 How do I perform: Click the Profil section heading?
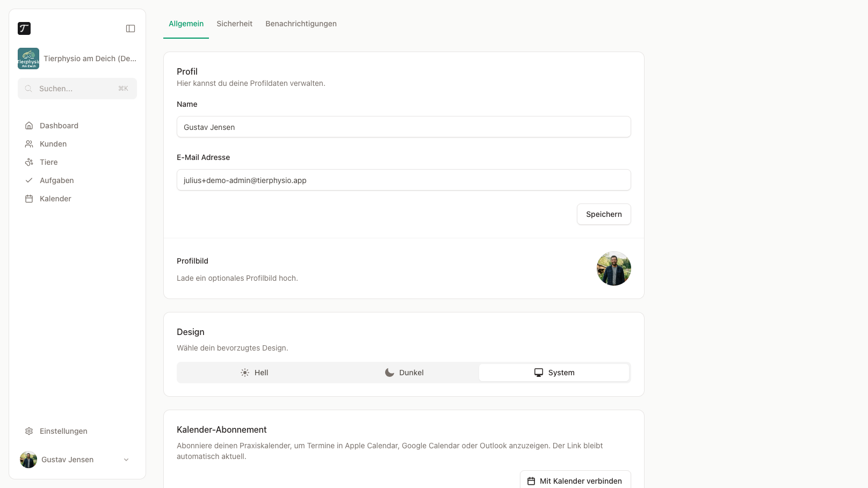click(187, 71)
